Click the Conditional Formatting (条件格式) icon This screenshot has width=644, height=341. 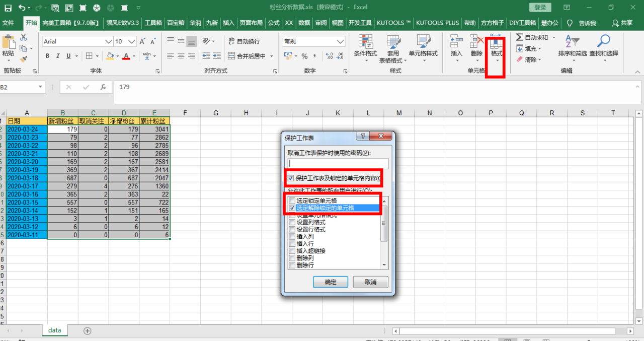coord(365,41)
